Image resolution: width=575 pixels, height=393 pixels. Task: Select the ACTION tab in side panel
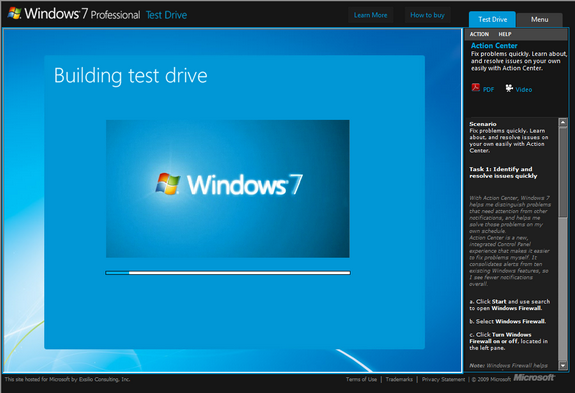[479, 34]
